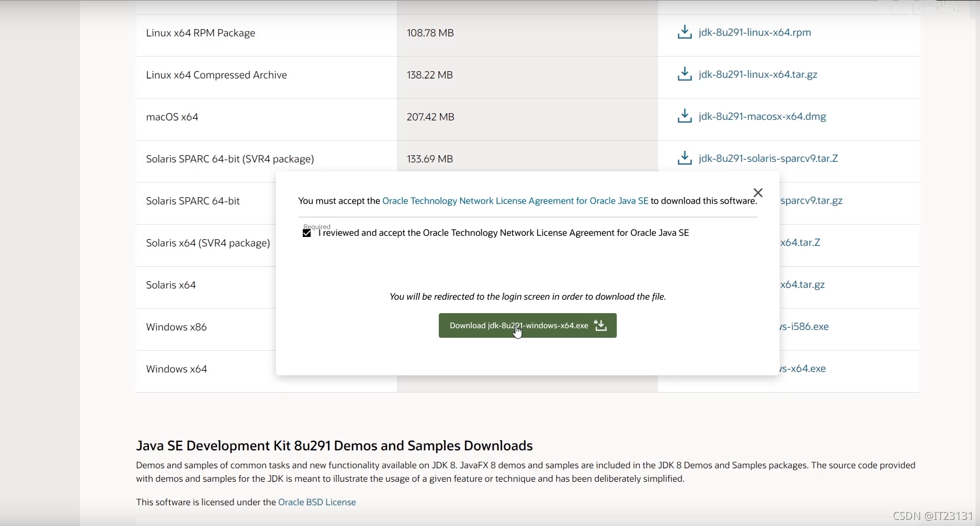The image size is (980, 526).
Task: Open the jdk-8u291-linux-x64.rpm download link
Action: [x=755, y=32]
